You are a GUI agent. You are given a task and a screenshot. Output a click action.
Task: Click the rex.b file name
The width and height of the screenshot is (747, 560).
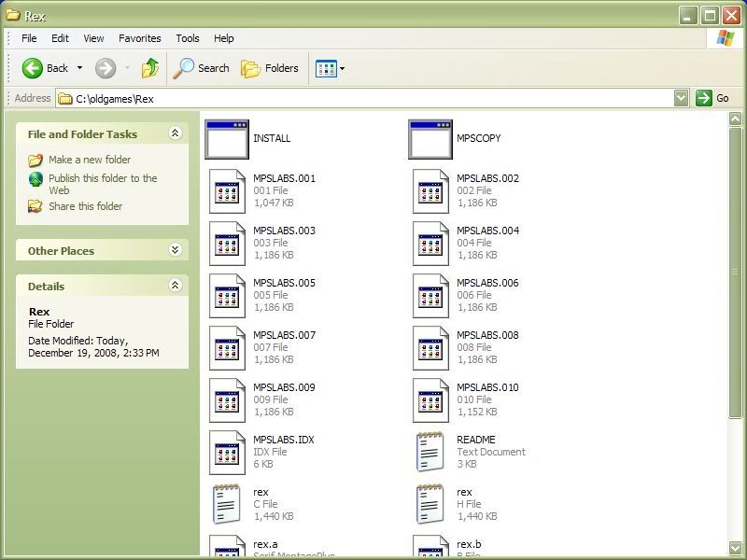click(x=469, y=544)
